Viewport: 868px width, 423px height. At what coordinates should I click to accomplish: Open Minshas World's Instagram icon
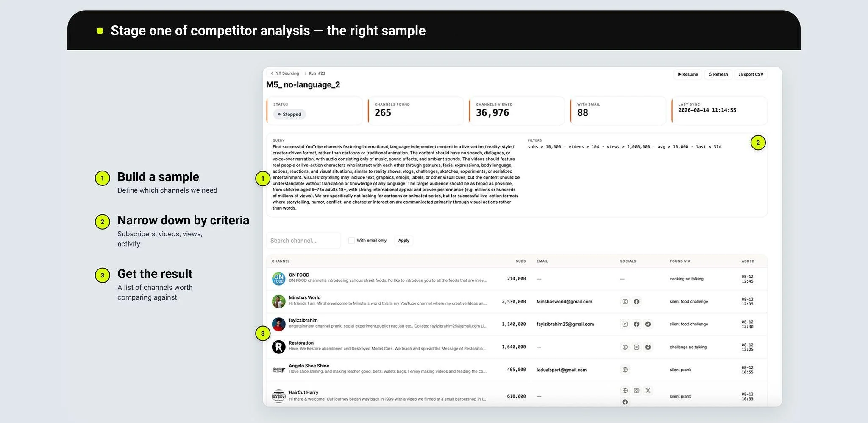[625, 302]
